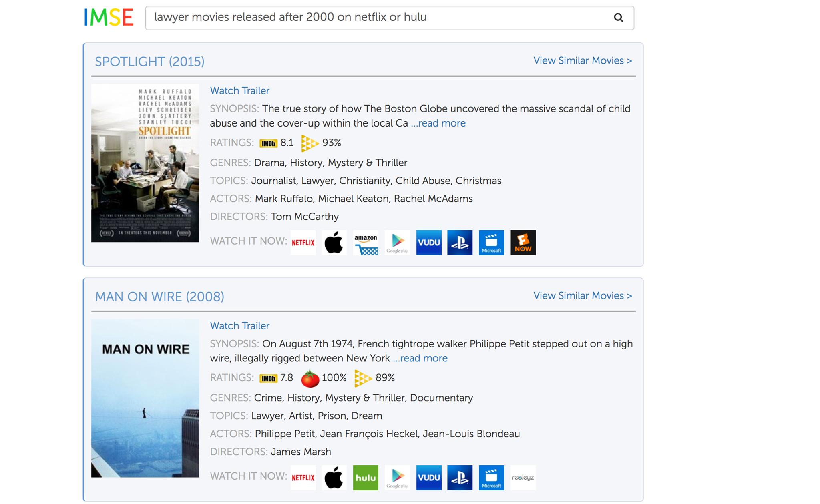Expand the Spotlight synopsis via read more
The width and height of the screenshot is (820, 504).
[x=438, y=123]
